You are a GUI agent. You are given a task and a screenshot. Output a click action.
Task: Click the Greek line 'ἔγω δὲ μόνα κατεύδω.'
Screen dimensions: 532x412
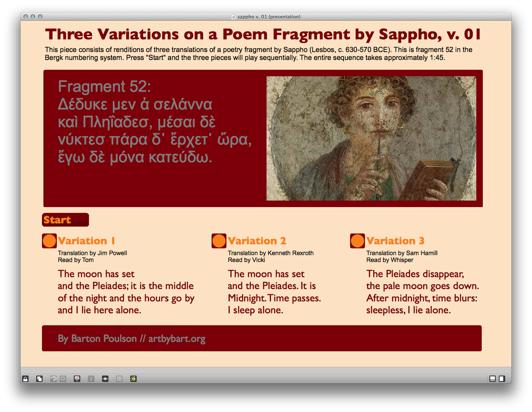[x=135, y=158]
